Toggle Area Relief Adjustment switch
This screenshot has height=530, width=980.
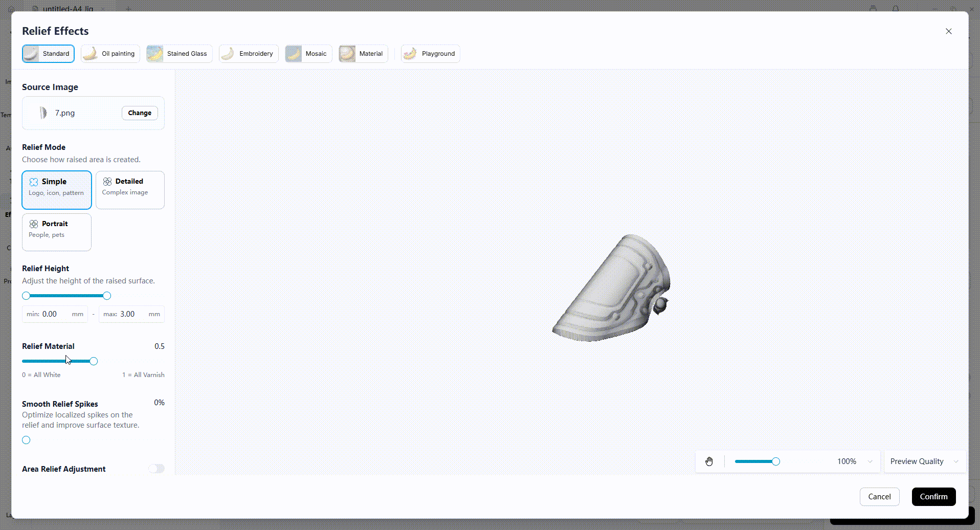(157, 469)
